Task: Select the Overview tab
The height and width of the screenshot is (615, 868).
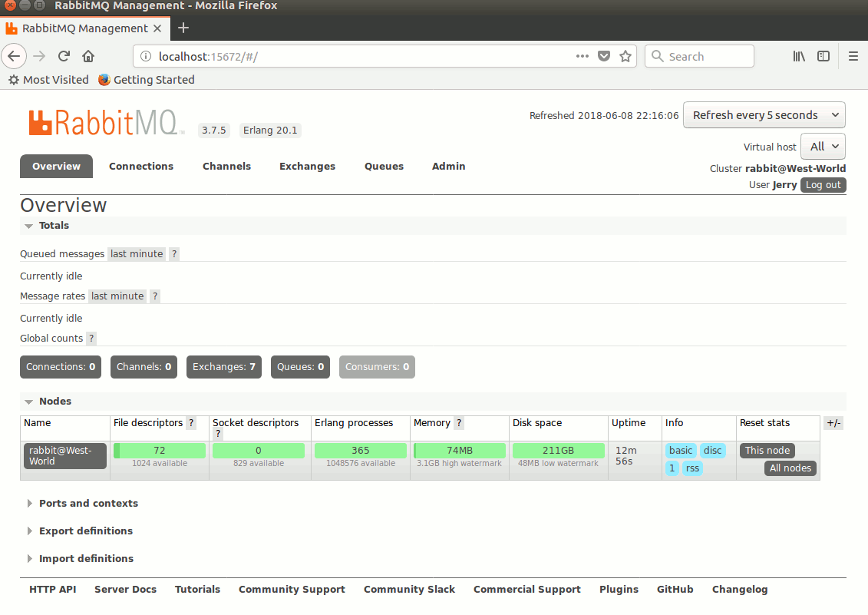Action: 56,166
